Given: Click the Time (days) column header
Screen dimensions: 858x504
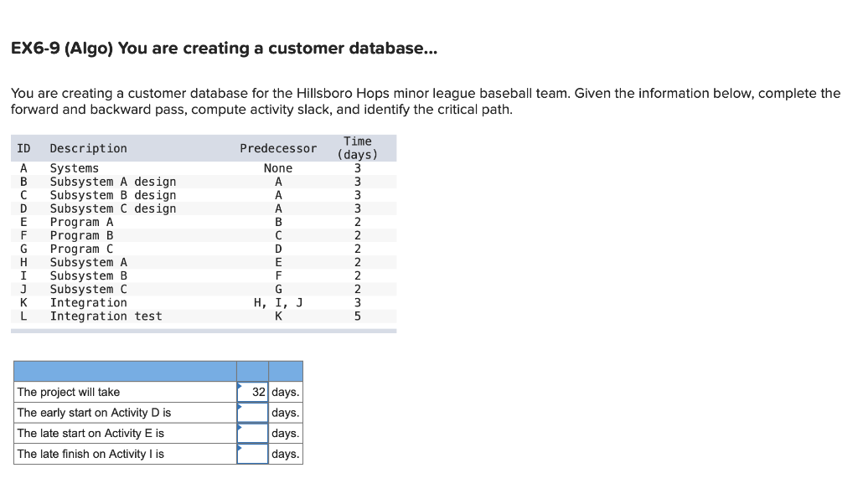Looking at the screenshot, I should pyautogui.click(x=358, y=148).
